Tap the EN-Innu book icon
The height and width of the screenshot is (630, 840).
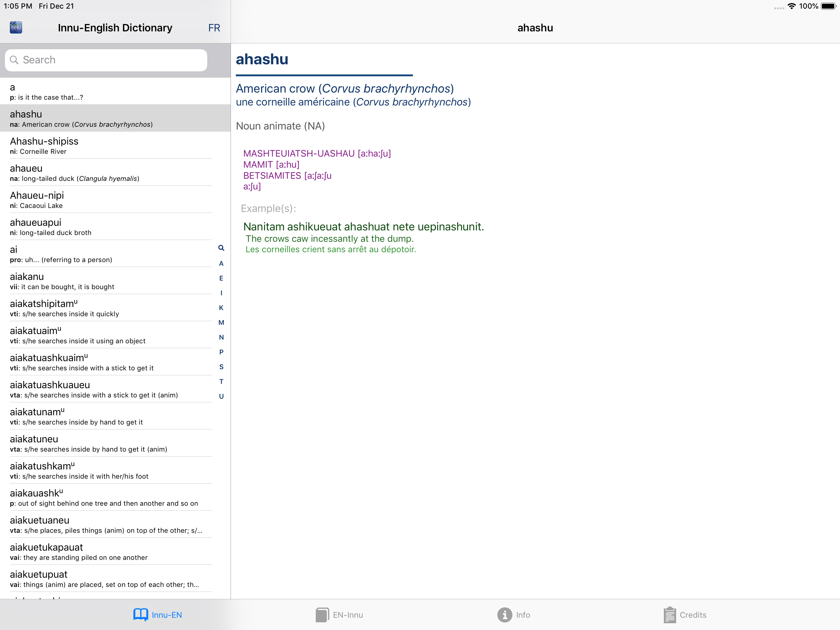[x=322, y=614]
